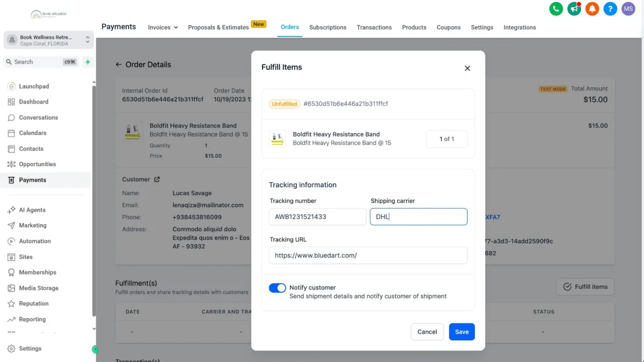The width and height of the screenshot is (644, 362).
Task: Click the Tracking URL input field
Action: pyautogui.click(x=368, y=255)
